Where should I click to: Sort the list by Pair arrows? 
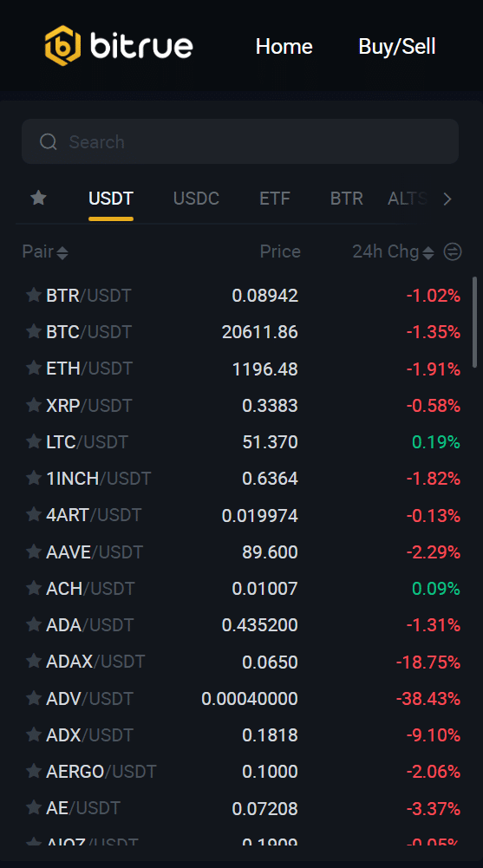[x=62, y=253]
